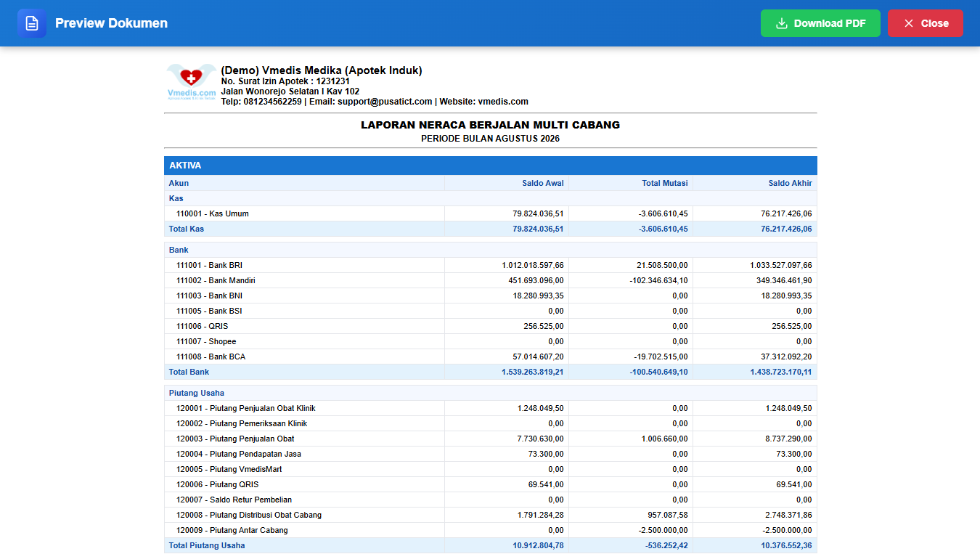980x554 pixels.
Task: Click the Vmedis.com heart logo
Action: 192,82
